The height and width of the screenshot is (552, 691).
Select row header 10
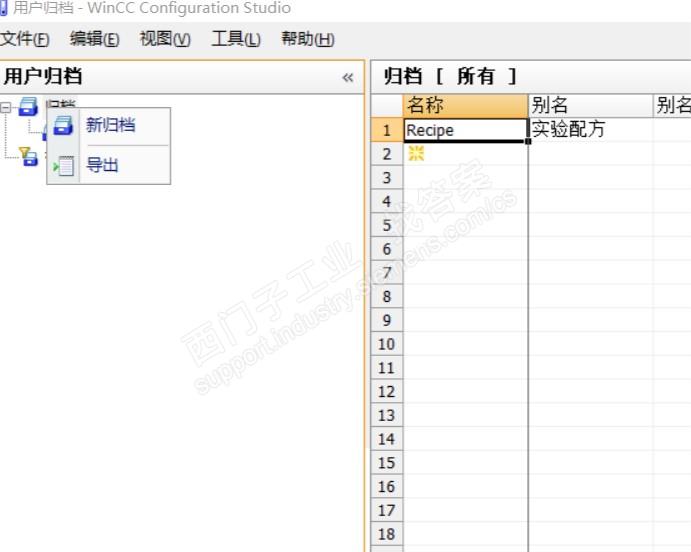click(x=387, y=344)
